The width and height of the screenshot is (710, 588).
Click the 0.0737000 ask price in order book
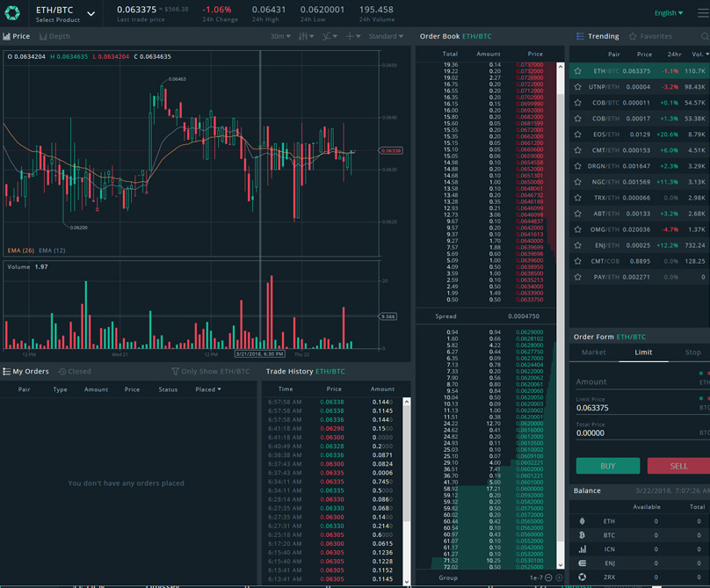point(529,65)
